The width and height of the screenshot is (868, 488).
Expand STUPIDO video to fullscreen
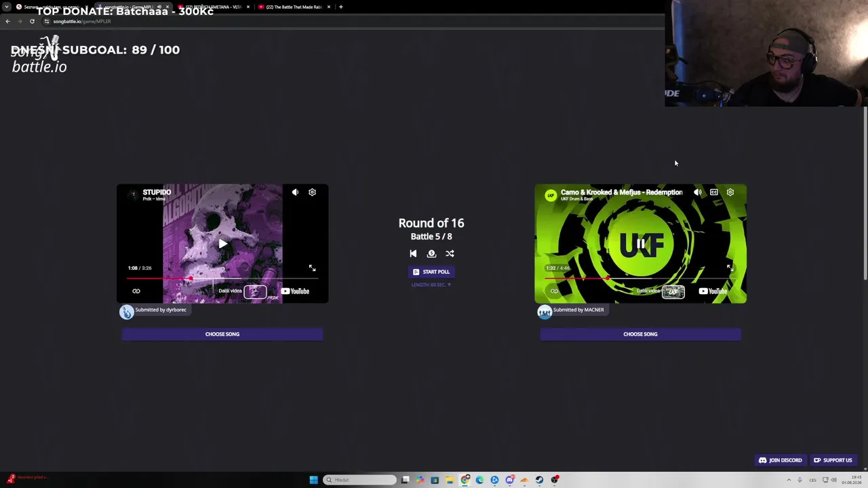pos(312,268)
